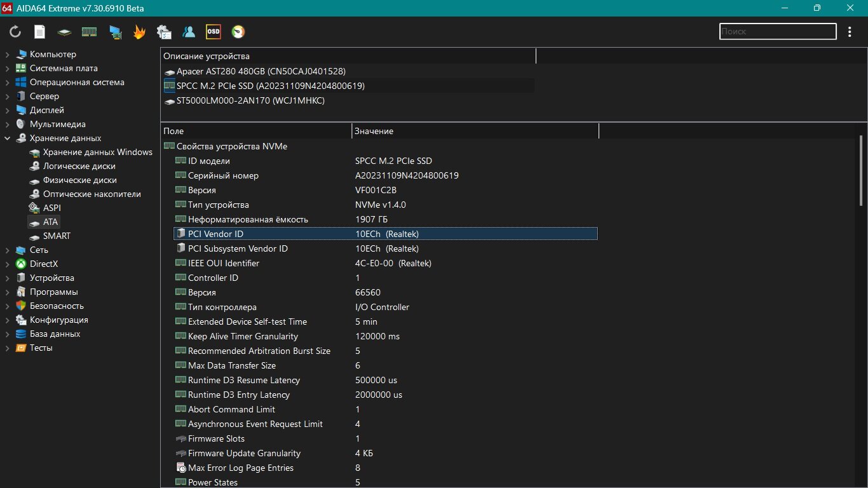Click the blue user silhouette icon

(x=189, y=32)
